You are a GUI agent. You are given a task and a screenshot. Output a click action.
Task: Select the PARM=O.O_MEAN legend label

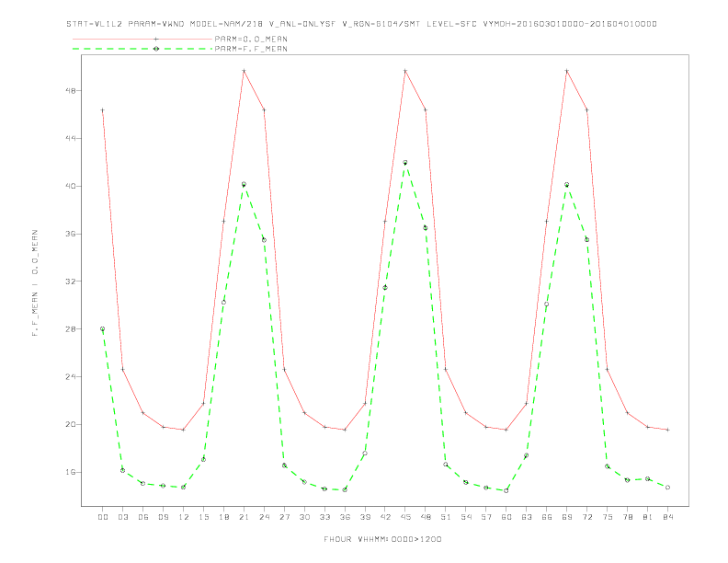tap(251, 39)
